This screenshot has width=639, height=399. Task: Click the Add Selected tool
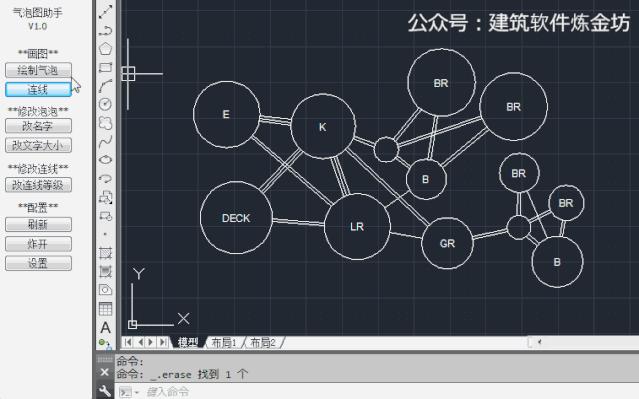(x=105, y=344)
